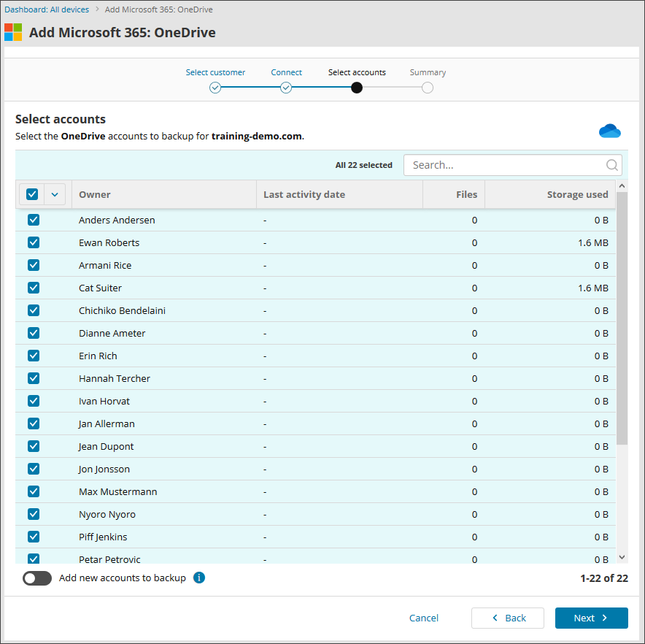Click the owner name Chichiko Bendelaini
The height and width of the screenshot is (644, 645).
[x=122, y=310]
